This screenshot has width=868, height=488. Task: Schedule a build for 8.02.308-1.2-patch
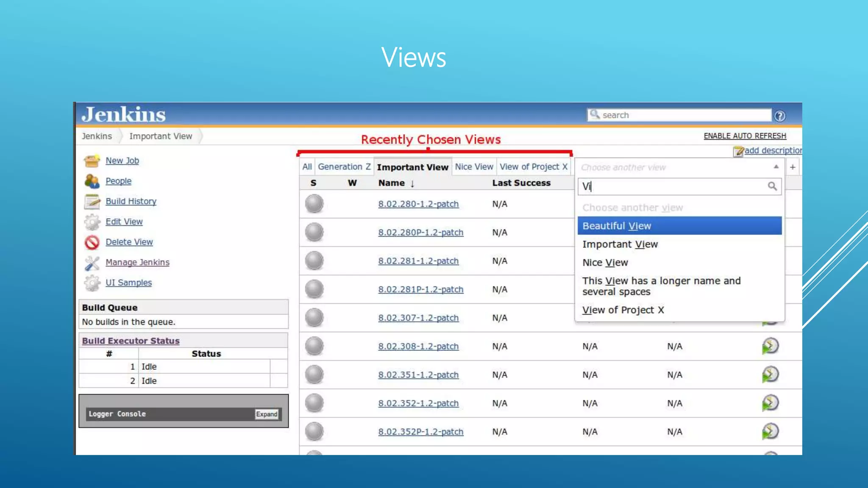(770, 346)
